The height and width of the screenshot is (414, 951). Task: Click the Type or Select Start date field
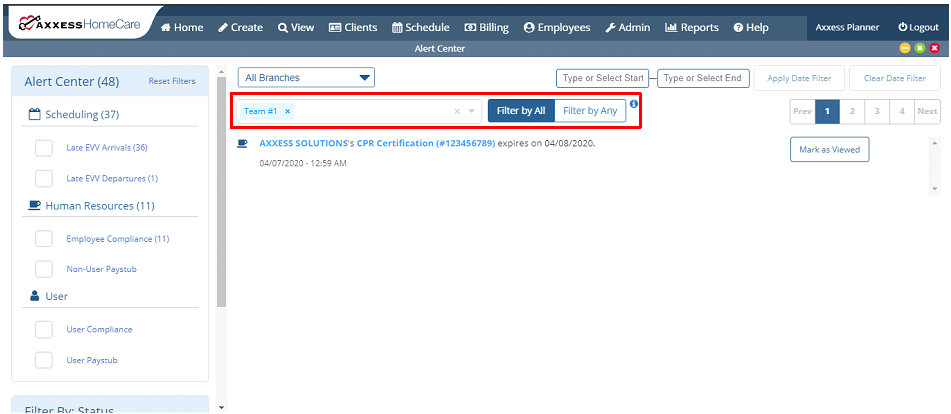click(x=602, y=78)
